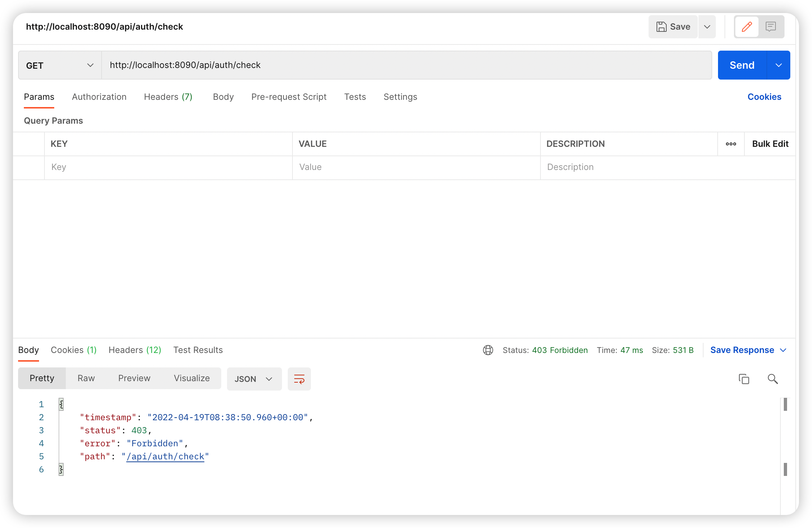Viewport: 812px width, 528px height.
Task: Expand the Send button dropdown arrow
Action: click(x=778, y=65)
